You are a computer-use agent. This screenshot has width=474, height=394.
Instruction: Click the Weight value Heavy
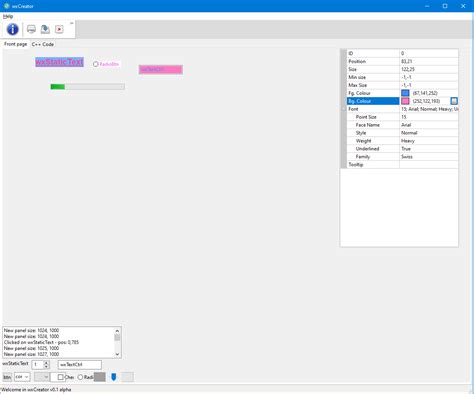click(408, 141)
